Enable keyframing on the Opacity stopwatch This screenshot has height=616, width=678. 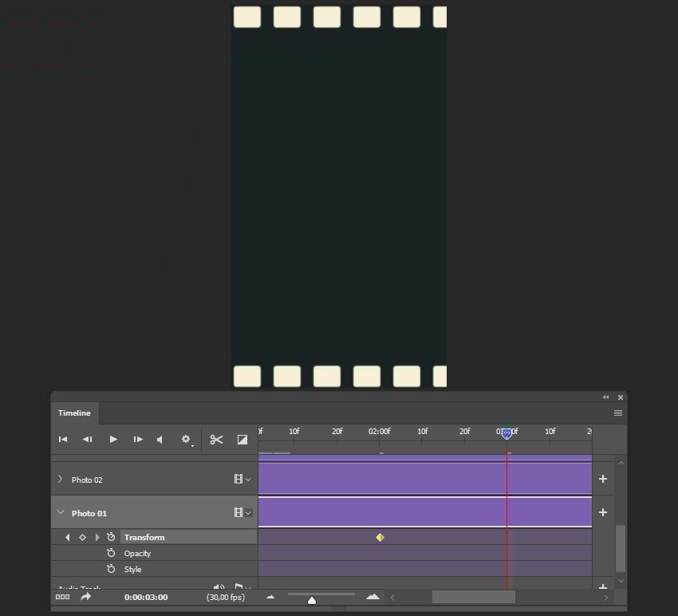(x=109, y=553)
